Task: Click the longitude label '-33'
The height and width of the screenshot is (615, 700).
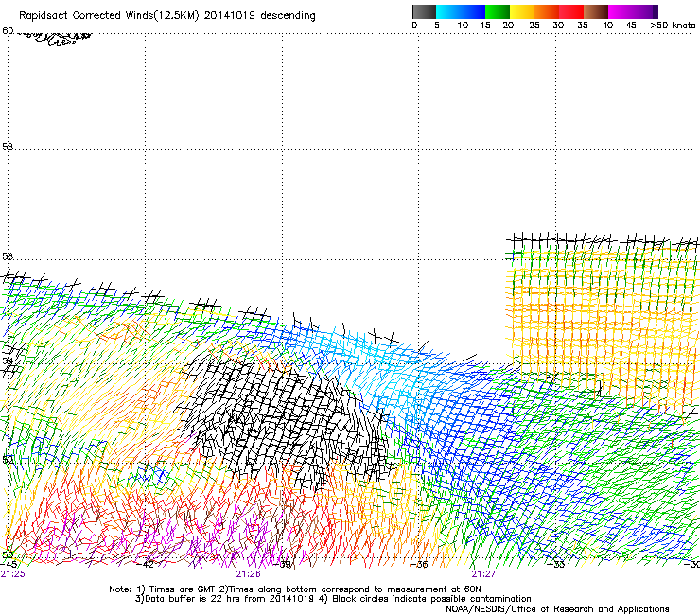Action: pyautogui.click(x=556, y=564)
